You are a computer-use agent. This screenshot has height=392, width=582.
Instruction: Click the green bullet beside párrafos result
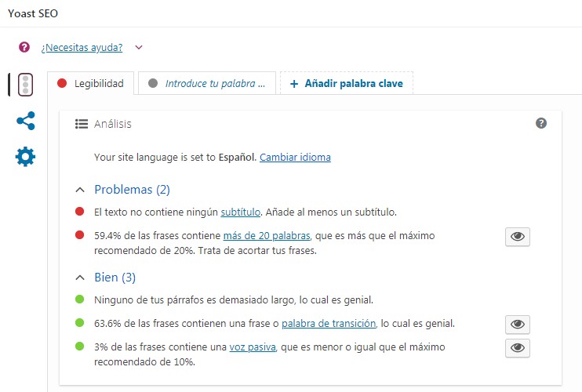tap(79, 299)
